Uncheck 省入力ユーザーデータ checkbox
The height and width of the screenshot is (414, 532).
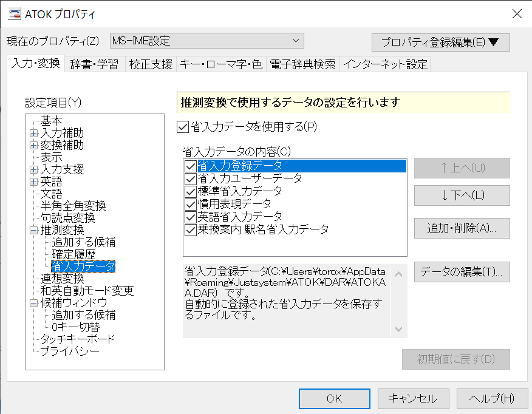tap(190, 178)
